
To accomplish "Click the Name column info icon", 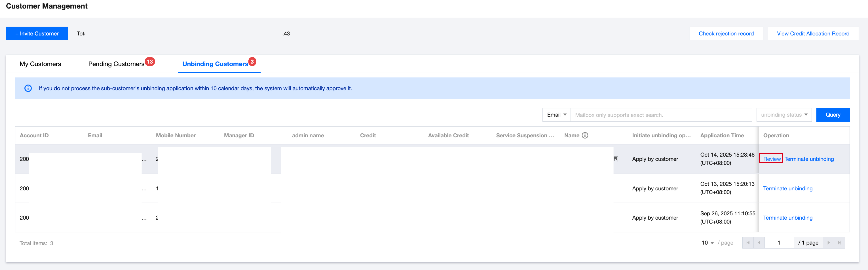I will 585,135.
